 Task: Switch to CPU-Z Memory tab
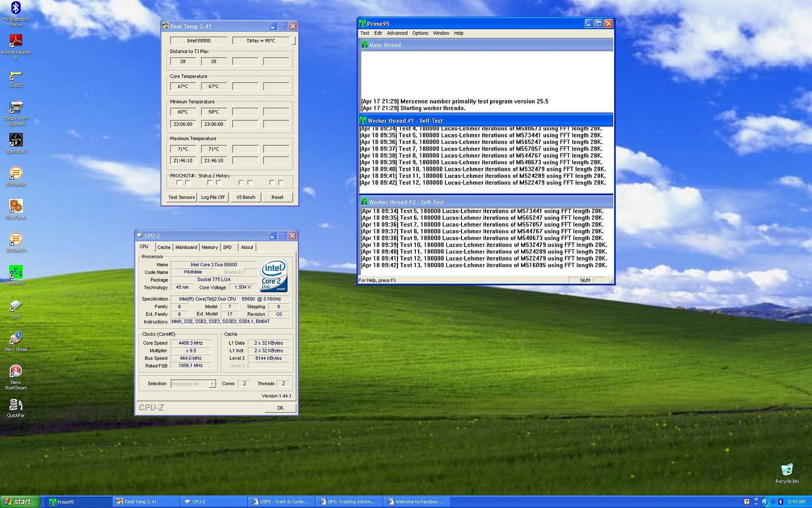[210, 247]
